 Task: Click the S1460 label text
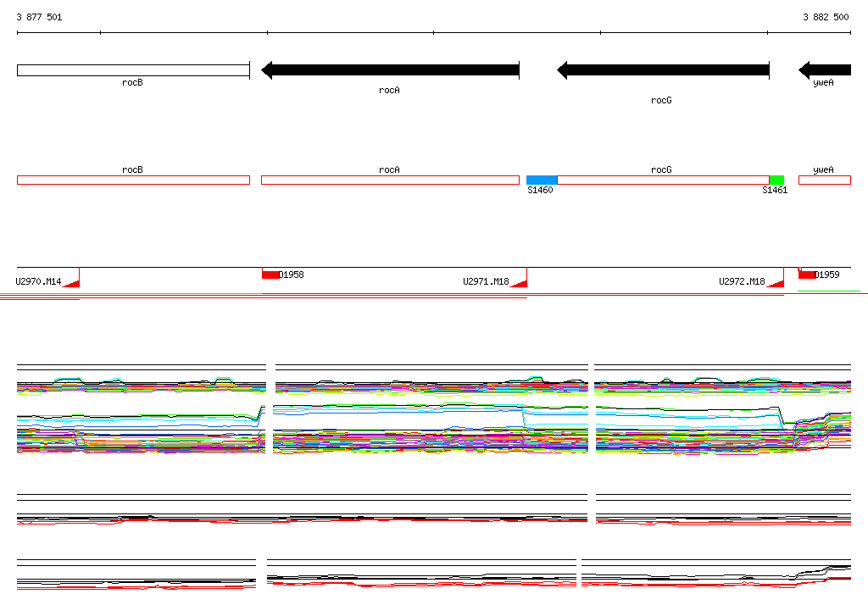[x=540, y=190]
